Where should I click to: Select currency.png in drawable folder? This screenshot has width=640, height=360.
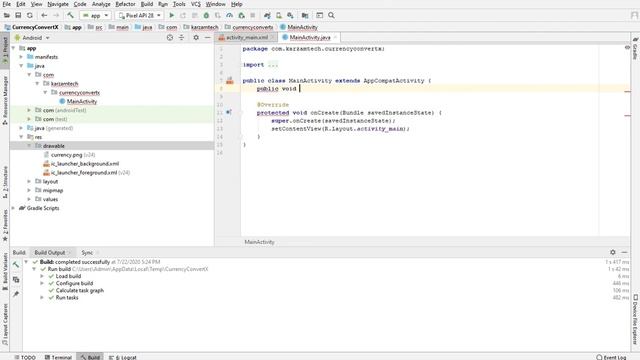66,155
